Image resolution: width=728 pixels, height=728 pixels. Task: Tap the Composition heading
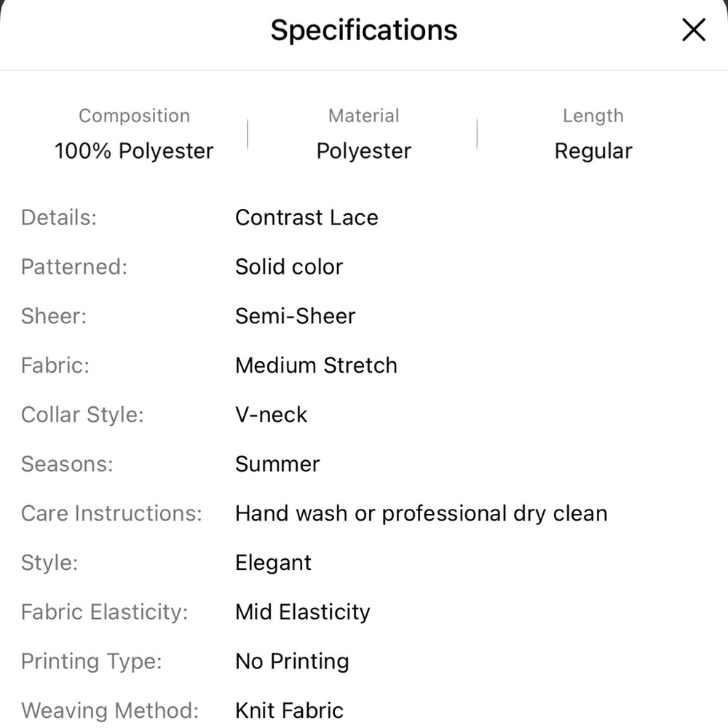click(x=134, y=116)
